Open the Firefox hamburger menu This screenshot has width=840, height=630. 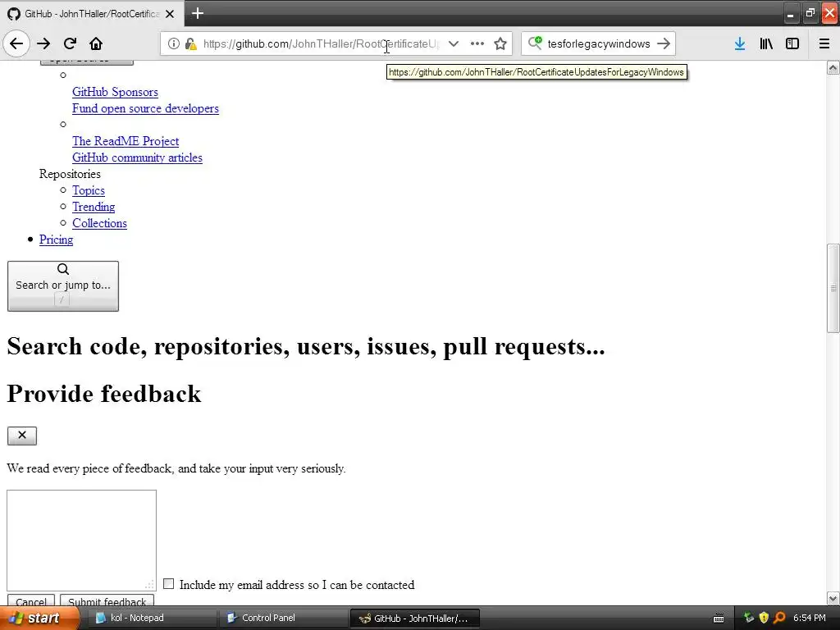point(824,43)
